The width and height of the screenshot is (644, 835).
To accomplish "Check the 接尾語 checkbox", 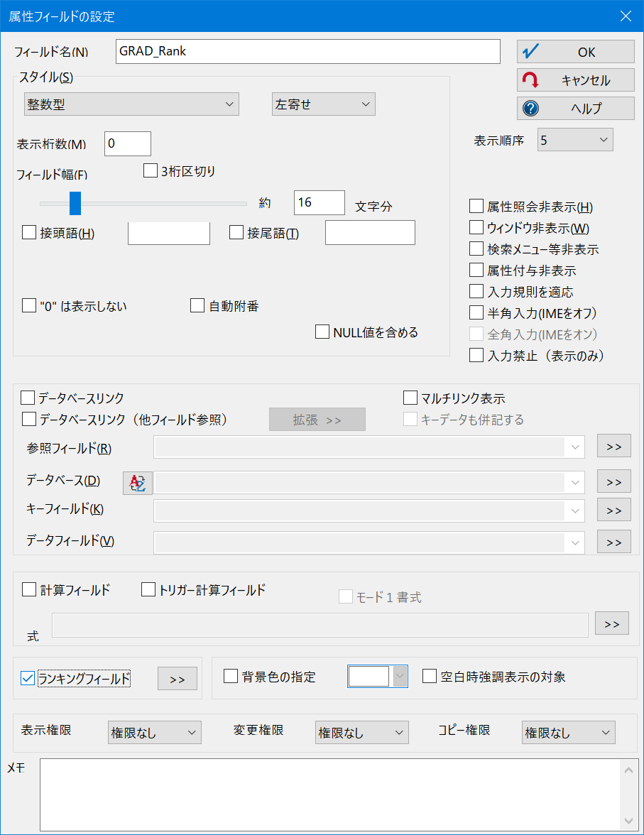I will [236, 232].
